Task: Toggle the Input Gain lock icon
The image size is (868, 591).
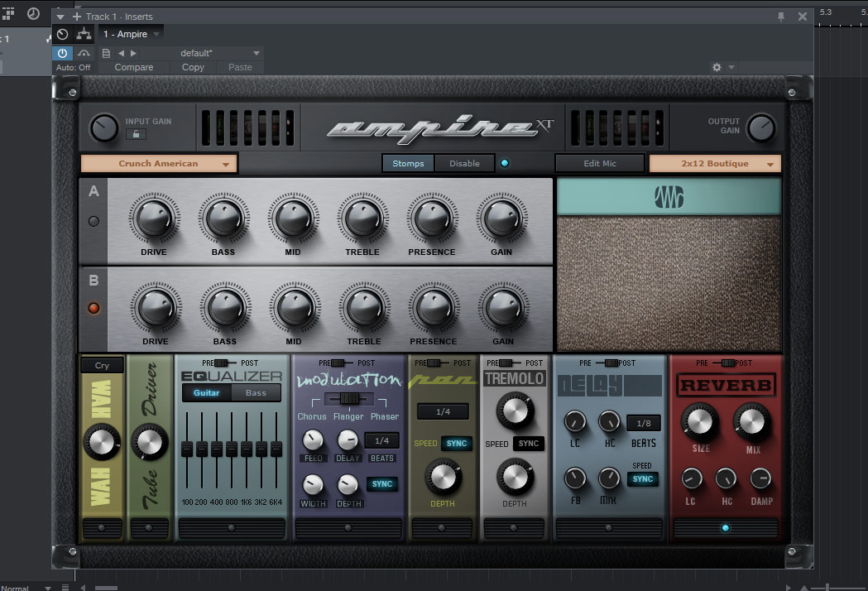Action: 136,134
